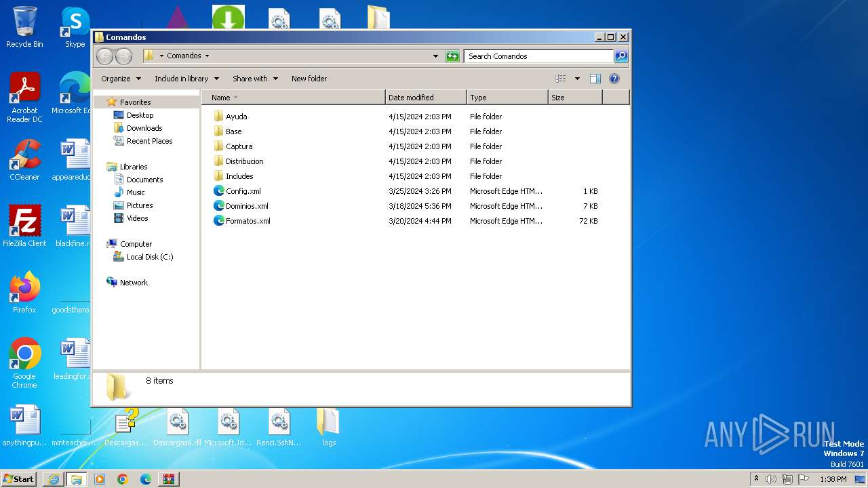Screen dimensions: 868x488
Task: Select the Includes folder
Action: tap(239, 176)
